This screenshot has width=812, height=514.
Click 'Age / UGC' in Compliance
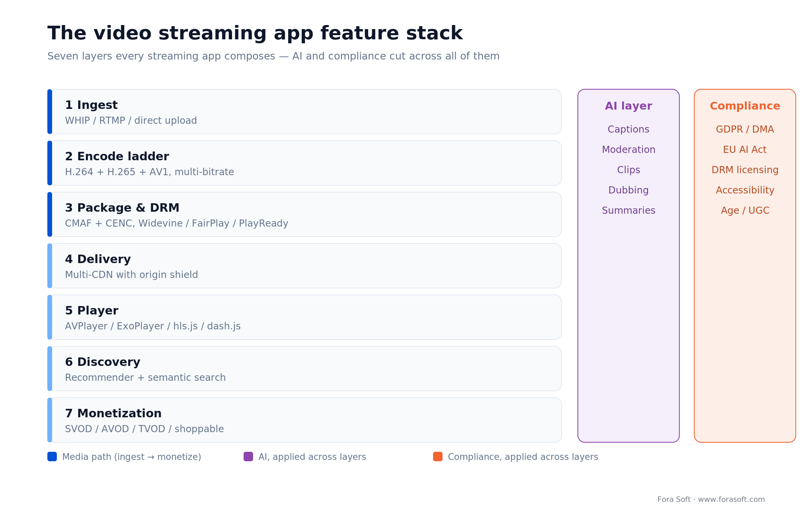click(745, 211)
